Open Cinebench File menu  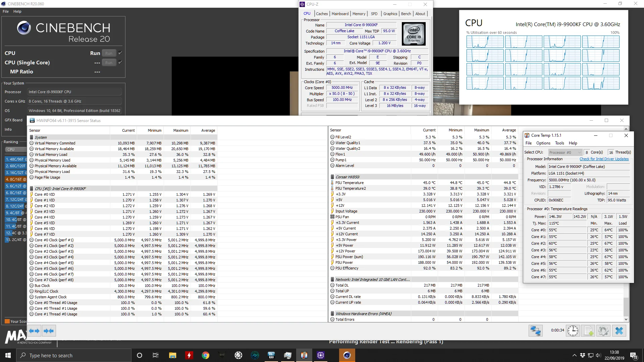click(x=6, y=11)
